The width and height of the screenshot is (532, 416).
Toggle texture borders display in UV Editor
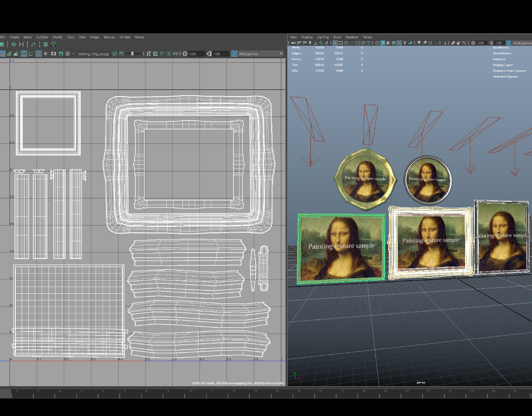point(24,54)
